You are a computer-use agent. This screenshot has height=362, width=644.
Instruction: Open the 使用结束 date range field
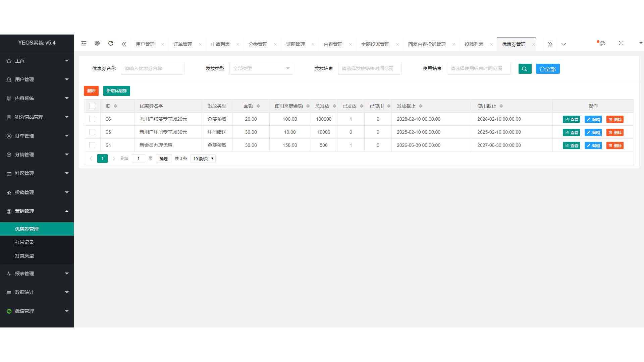(479, 68)
